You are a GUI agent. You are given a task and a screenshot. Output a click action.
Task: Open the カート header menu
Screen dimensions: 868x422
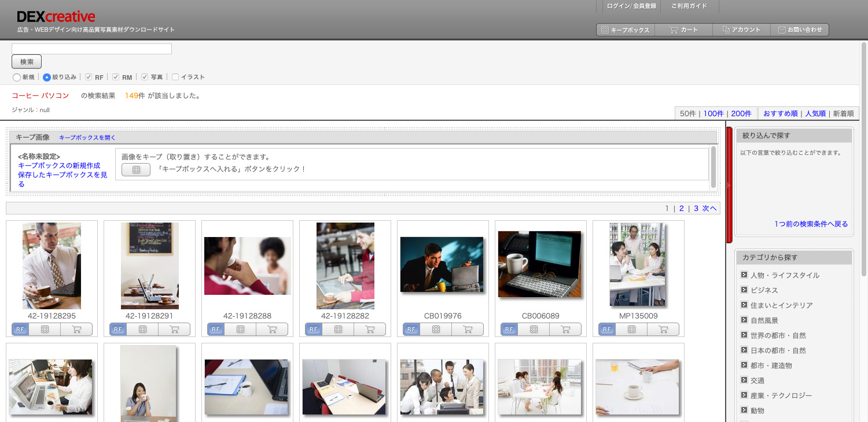point(683,29)
